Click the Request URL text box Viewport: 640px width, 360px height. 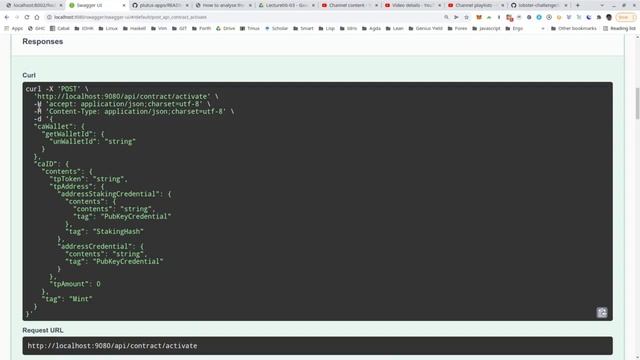click(x=318, y=346)
